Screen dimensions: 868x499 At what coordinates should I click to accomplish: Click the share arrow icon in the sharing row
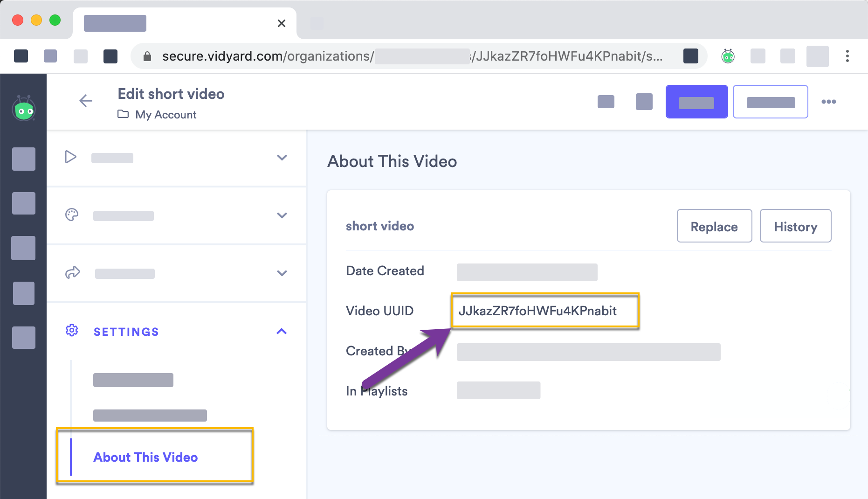coord(73,272)
